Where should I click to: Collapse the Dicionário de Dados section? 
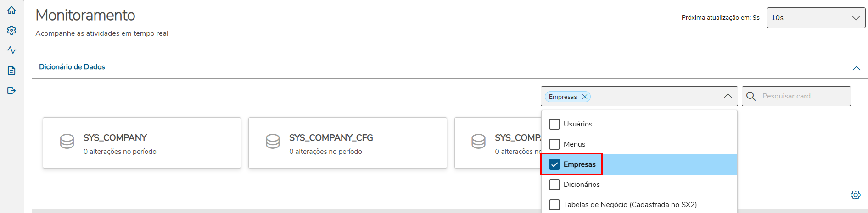tap(856, 68)
